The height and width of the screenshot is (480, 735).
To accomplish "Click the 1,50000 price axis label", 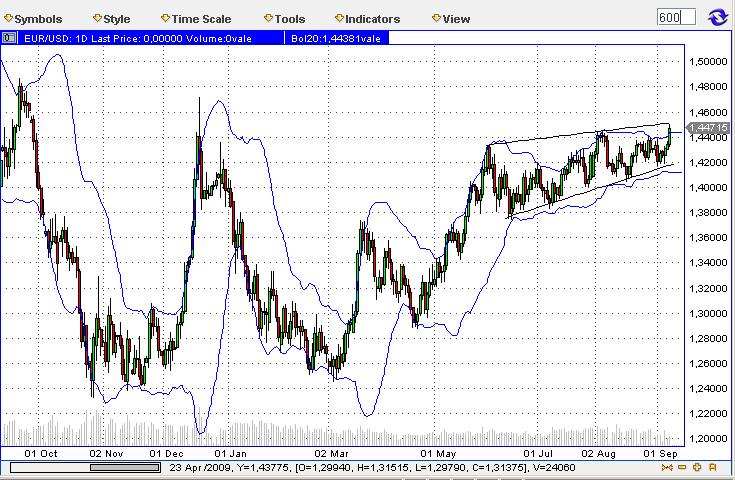I will coord(708,62).
